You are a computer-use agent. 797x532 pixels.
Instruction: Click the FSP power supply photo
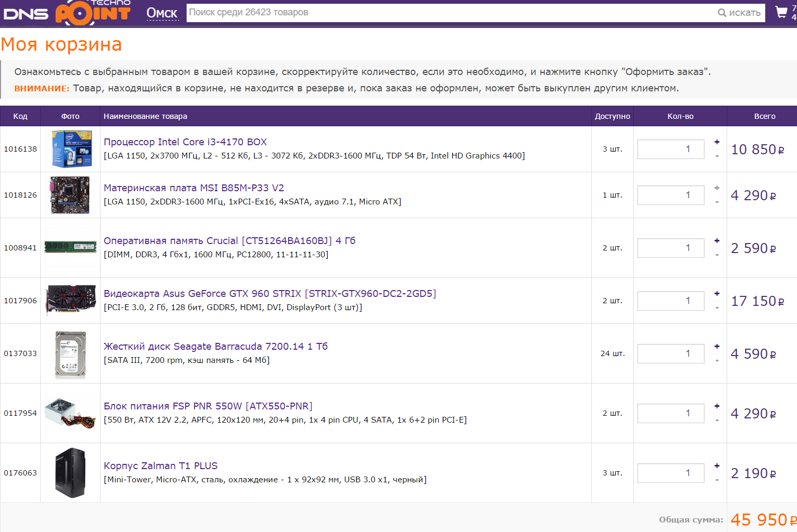pyautogui.click(x=70, y=413)
